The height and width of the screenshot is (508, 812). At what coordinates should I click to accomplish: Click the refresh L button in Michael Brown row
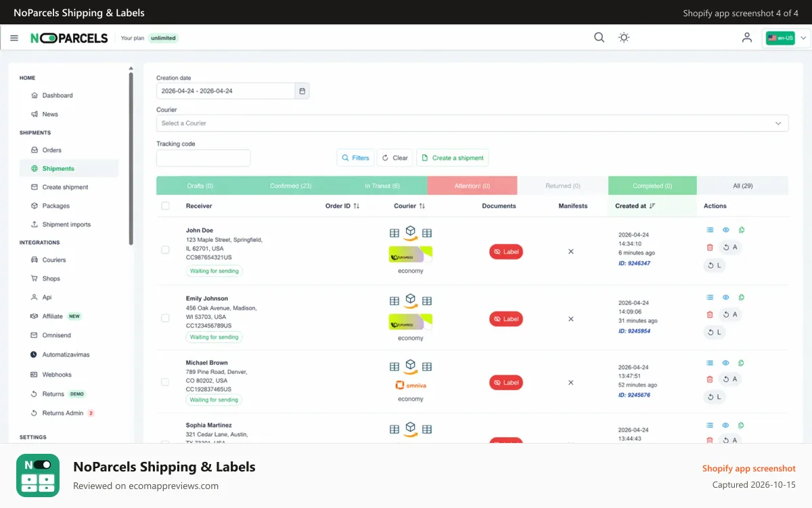coord(715,397)
